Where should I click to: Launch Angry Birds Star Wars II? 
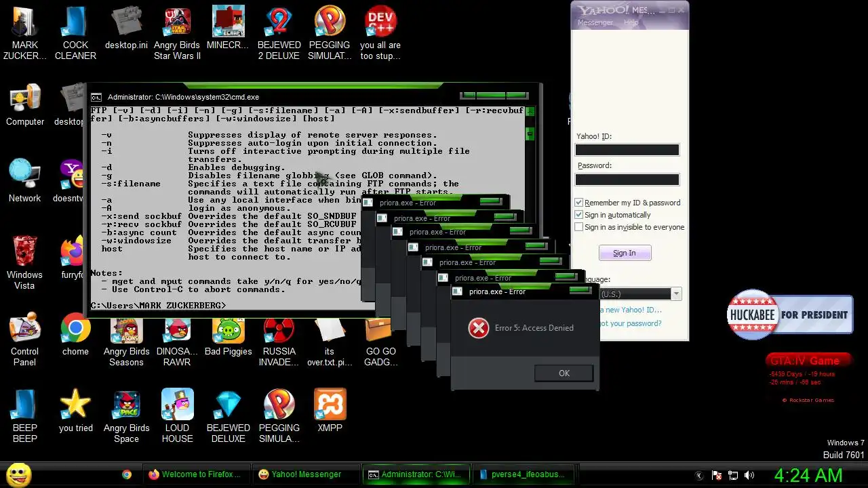point(177,34)
